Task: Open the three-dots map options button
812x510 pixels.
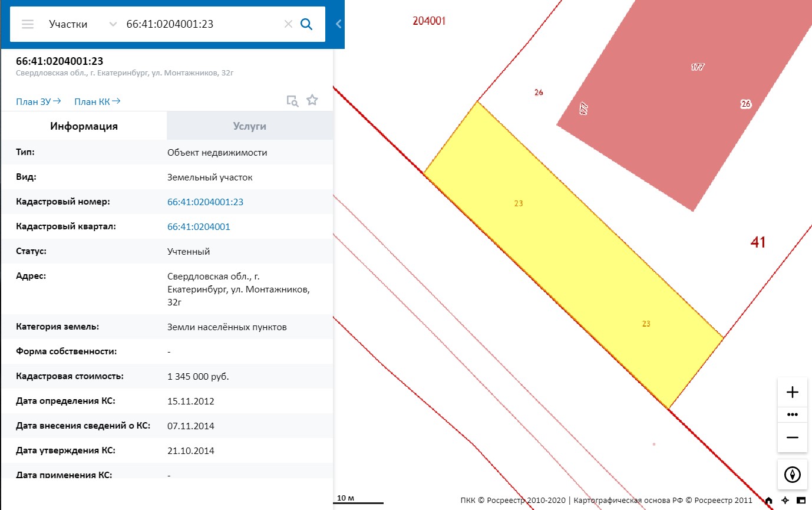Action: 793,414
